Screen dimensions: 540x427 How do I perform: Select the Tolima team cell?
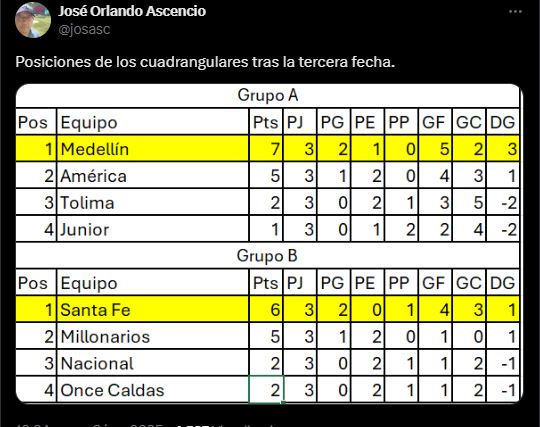click(153, 202)
